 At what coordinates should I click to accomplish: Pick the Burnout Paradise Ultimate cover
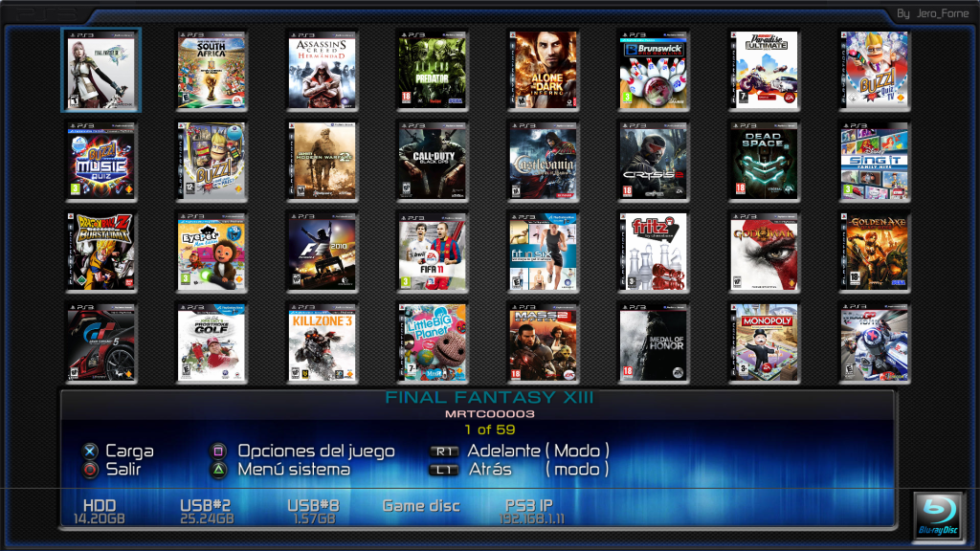[764, 70]
